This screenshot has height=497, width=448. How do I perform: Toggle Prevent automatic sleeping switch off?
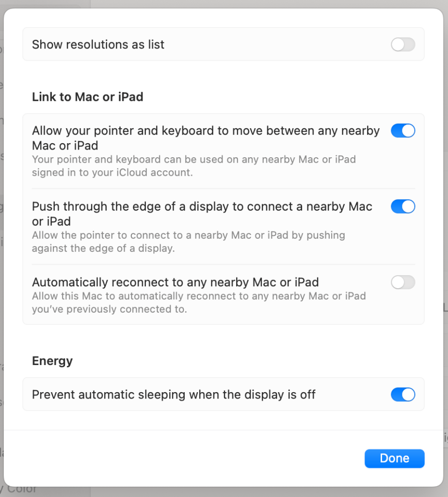[403, 395]
